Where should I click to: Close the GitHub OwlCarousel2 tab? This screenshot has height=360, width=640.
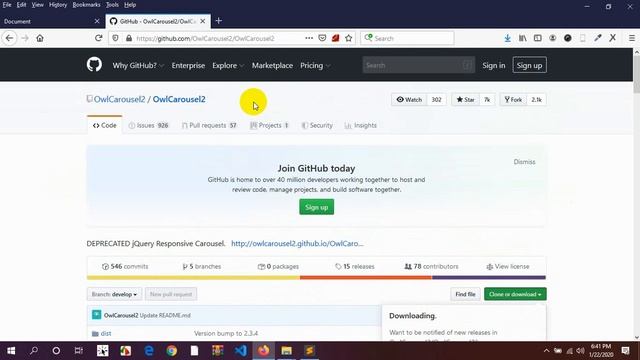click(x=203, y=21)
